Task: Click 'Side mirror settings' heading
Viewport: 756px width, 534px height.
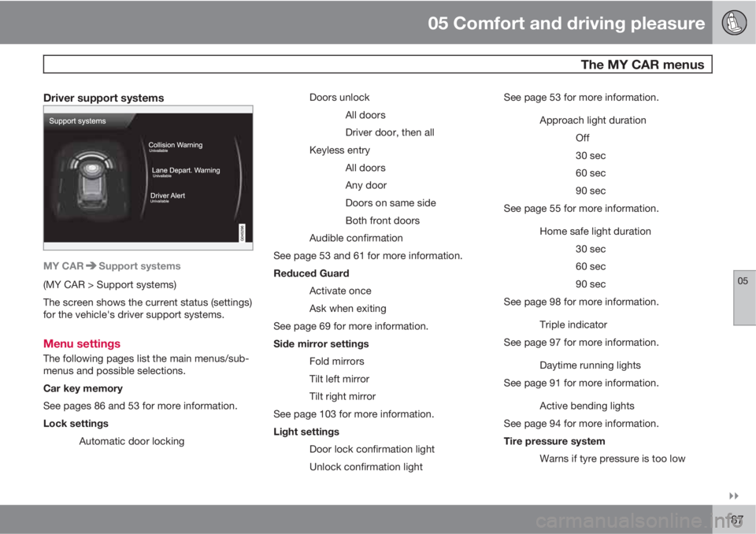Action: click(321, 343)
